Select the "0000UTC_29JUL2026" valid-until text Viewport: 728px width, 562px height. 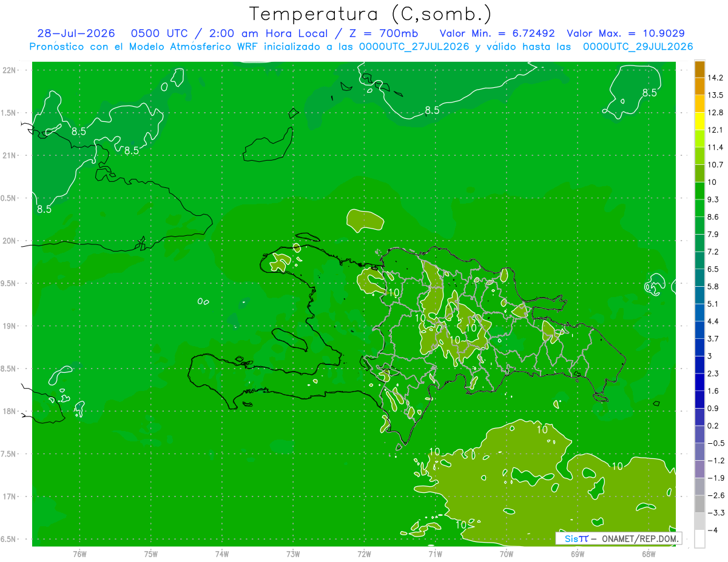coord(638,47)
